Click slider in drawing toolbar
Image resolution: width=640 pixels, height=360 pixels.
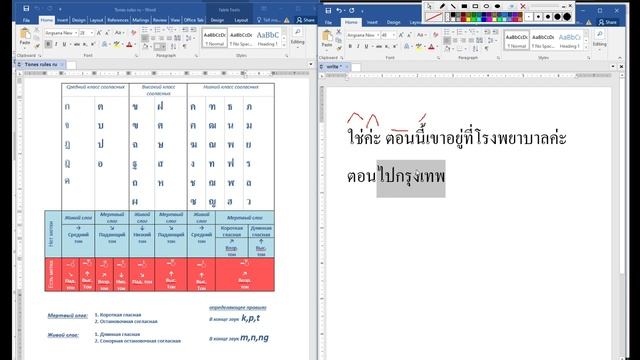point(544,6)
